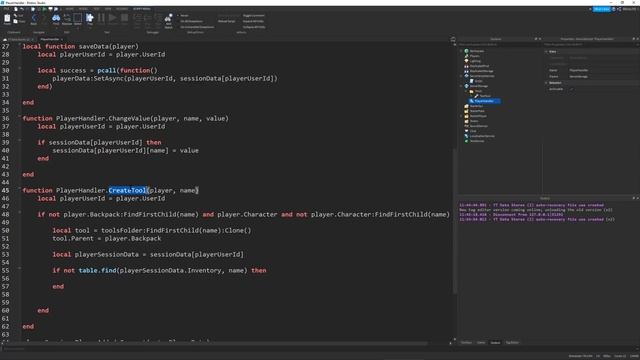Viewport: 640px width, 360px height.
Task: Click the Filter Properties search box
Action: pos(590,44)
